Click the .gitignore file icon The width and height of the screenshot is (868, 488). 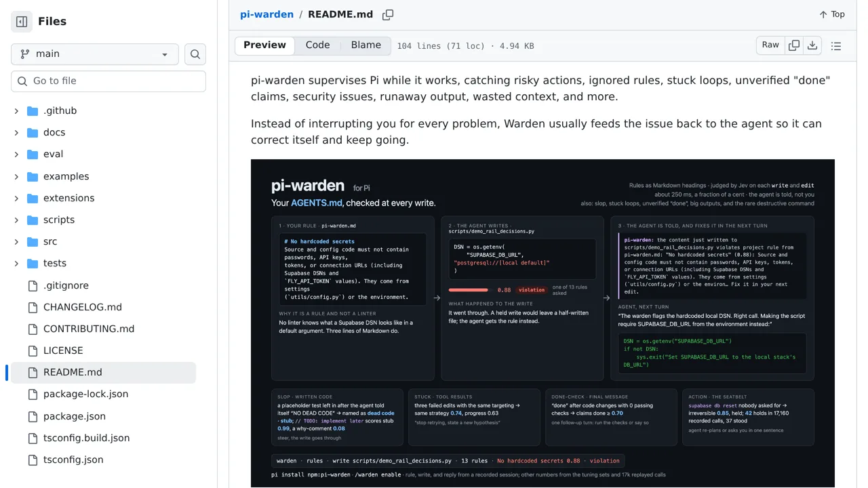[x=33, y=285]
